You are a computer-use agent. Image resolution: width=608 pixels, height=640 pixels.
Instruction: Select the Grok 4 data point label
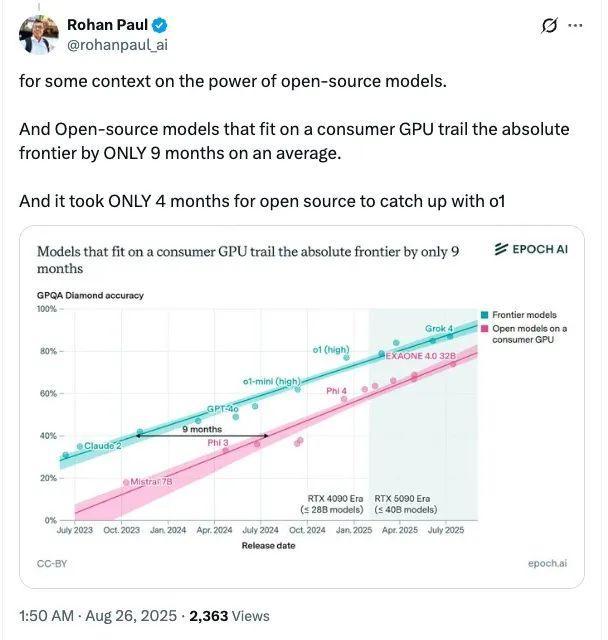pos(439,328)
